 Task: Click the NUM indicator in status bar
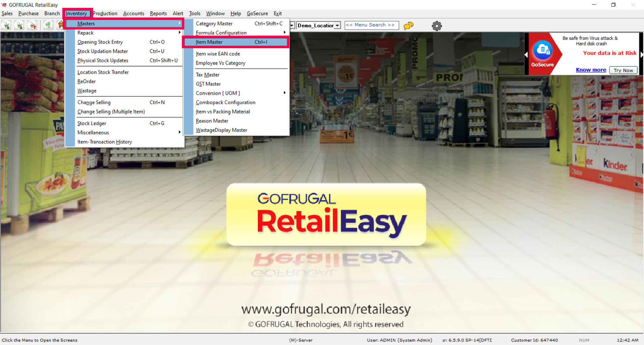pos(584,340)
